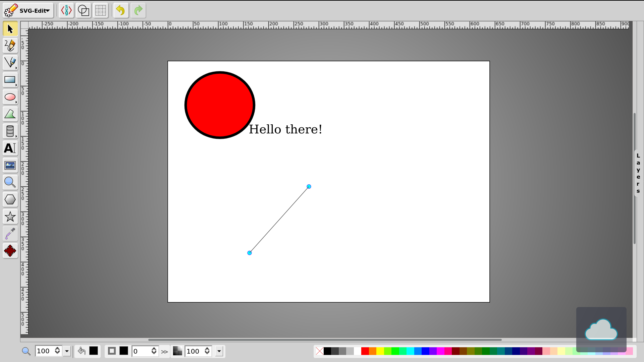Screen dimensions: 644x362
Task: Pick the Polygon tool
Action: click(10, 199)
